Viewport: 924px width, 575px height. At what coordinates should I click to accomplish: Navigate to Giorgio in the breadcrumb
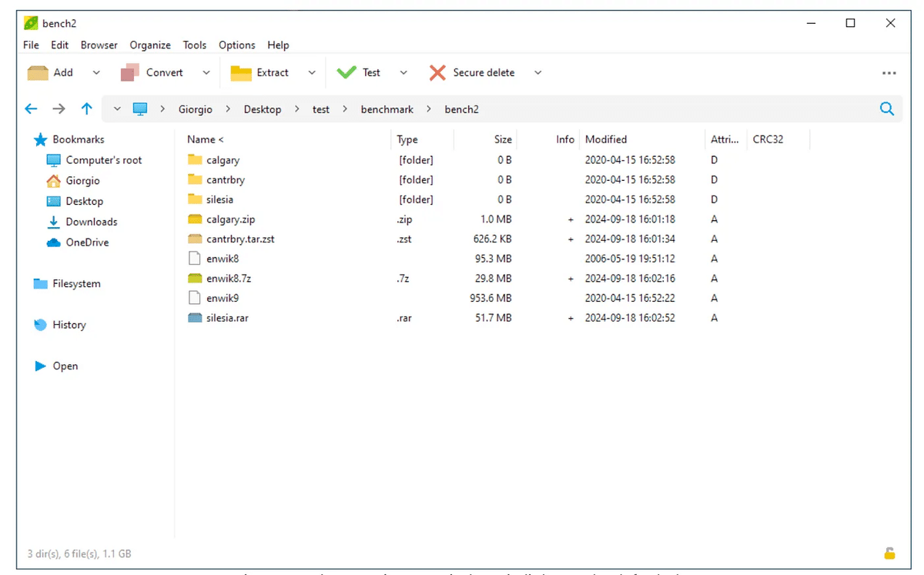196,109
